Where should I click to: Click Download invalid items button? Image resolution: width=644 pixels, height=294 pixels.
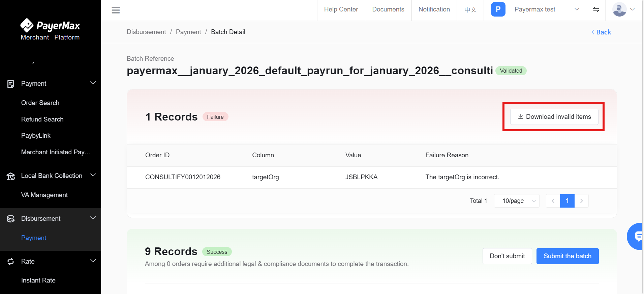(x=554, y=117)
